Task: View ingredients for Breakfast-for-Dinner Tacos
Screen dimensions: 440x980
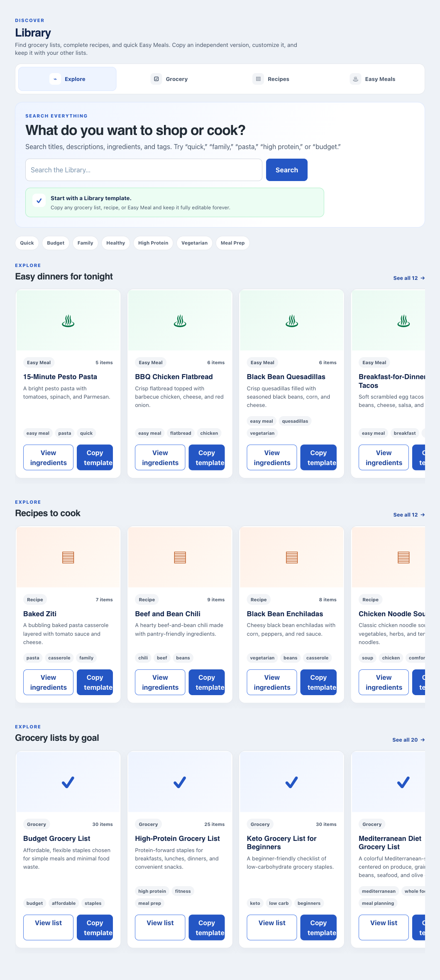Action: point(384,458)
